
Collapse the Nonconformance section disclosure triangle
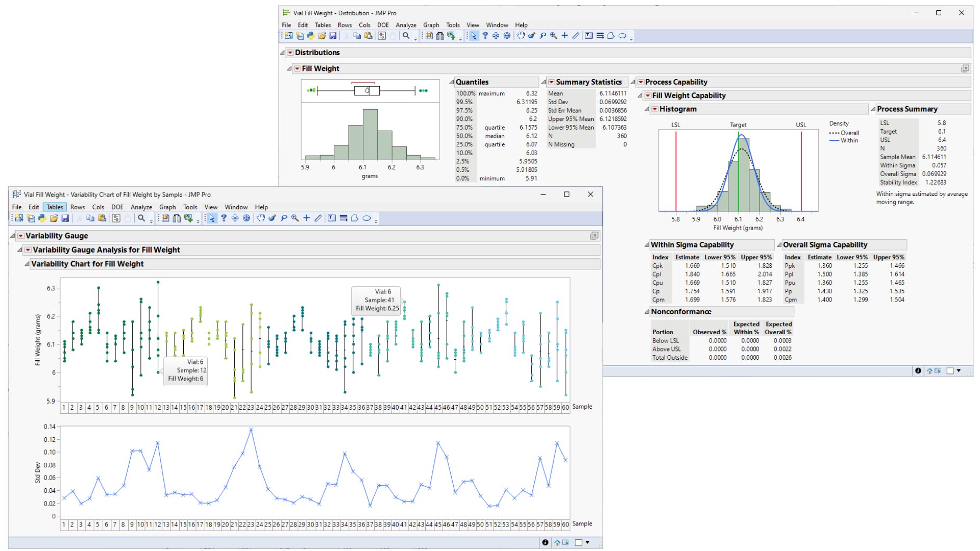tap(647, 312)
